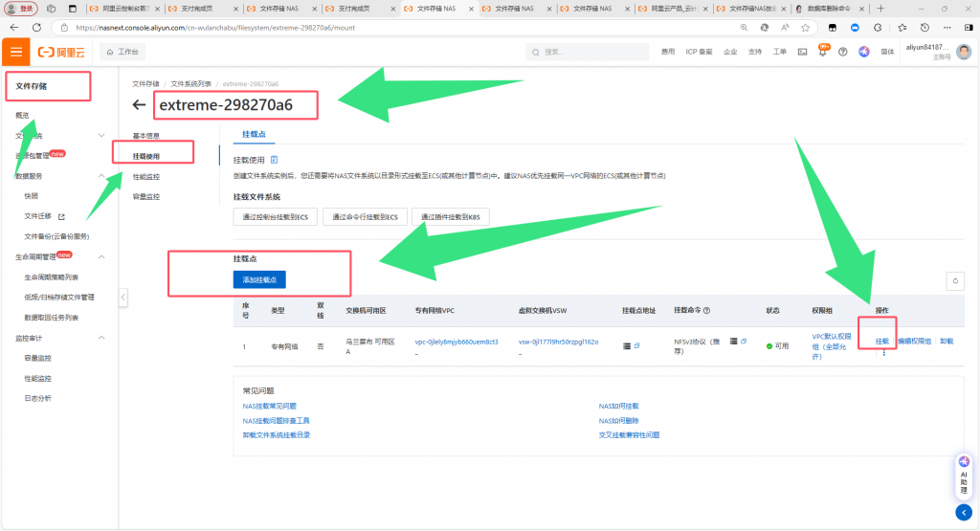Image resolution: width=980 pixels, height=531 pixels.
Task: Open the Cloud Shell terminal icon
Action: 803,52
